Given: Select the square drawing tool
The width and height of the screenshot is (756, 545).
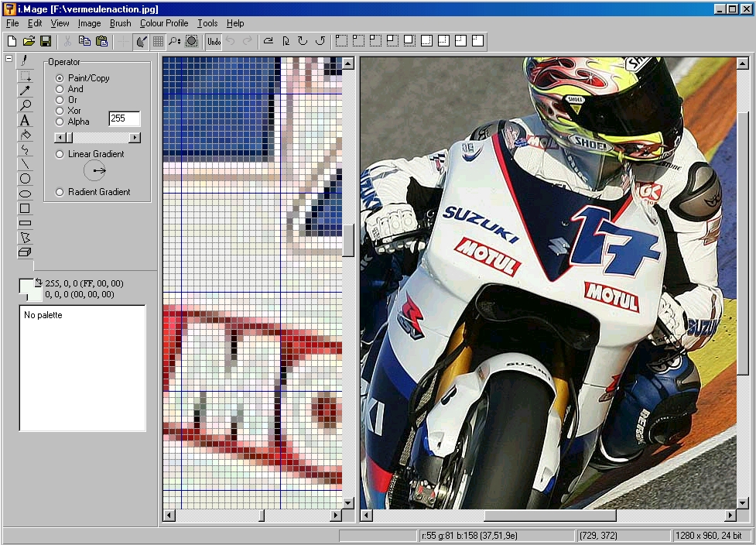Looking at the screenshot, I should pyautogui.click(x=25, y=208).
